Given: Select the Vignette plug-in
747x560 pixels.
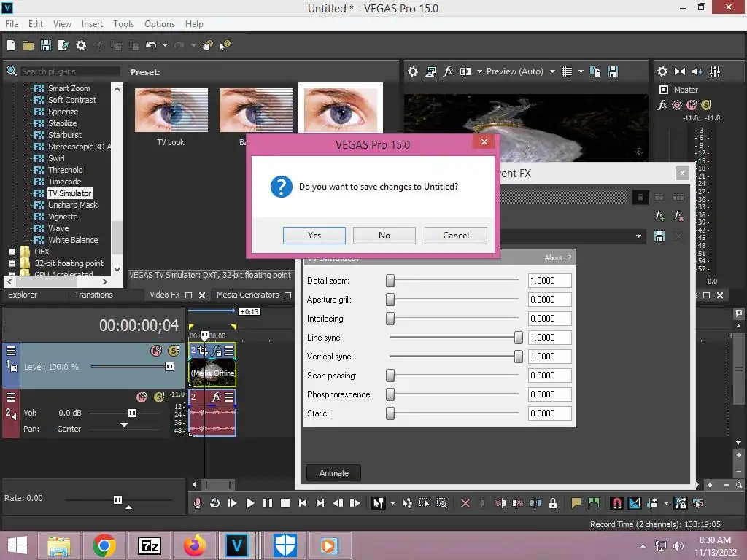Looking at the screenshot, I should click(x=63, y=217).
